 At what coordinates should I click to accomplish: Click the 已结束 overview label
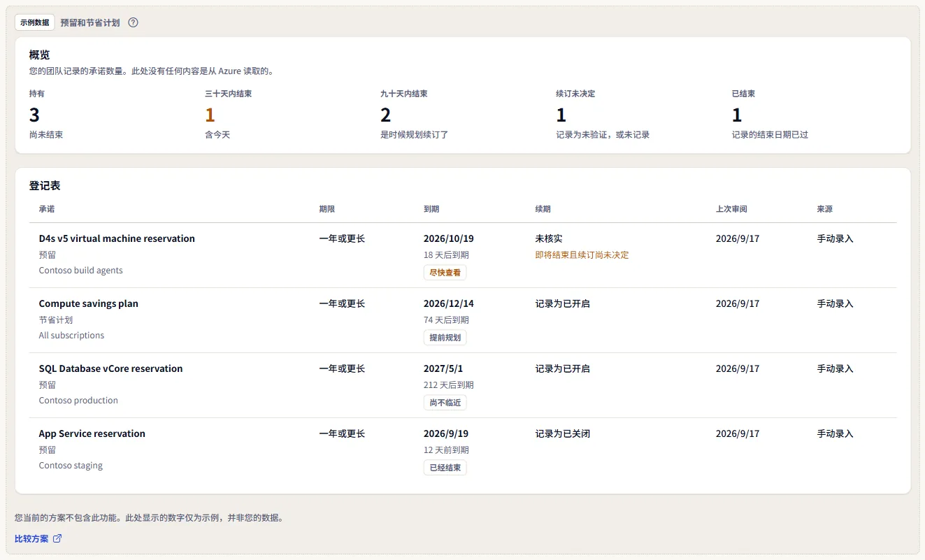pos(743,94)
